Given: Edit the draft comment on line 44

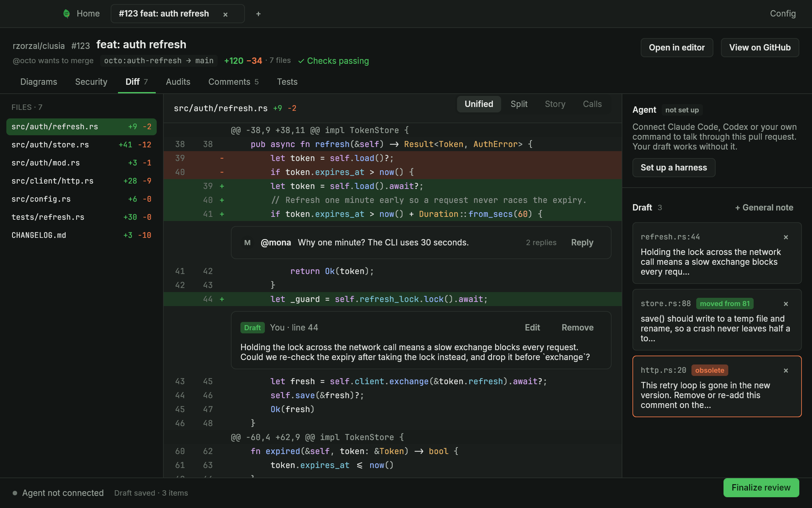Looking at the screenshot, I should [532, 328].
